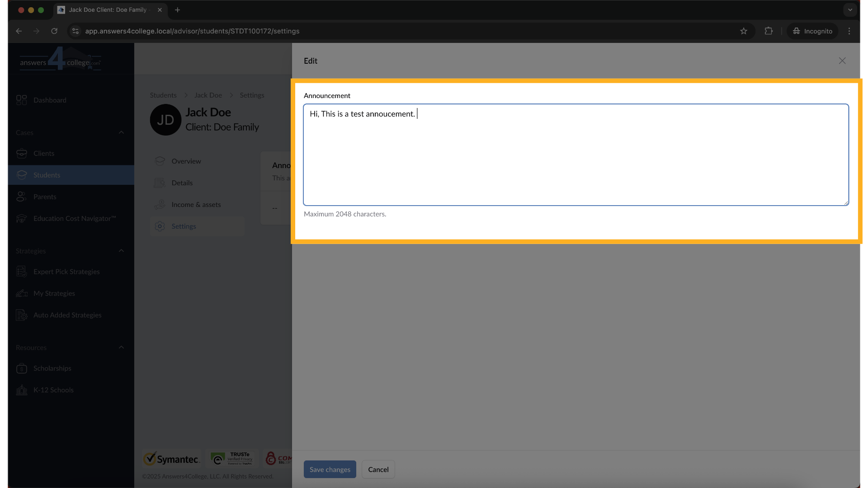Open browser extensions puzzle icon
The image size is (868, 488).
769,31
